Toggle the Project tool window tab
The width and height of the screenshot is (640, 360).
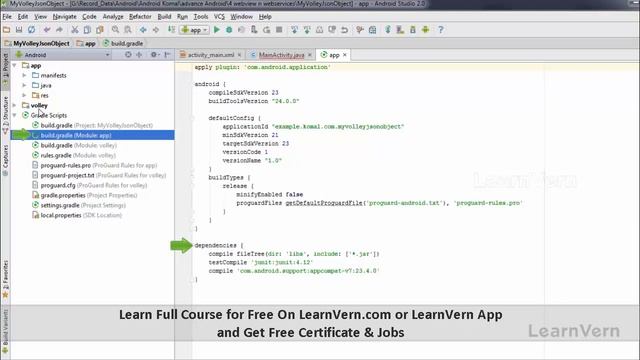pyautogui.click(x=5, y=69)
